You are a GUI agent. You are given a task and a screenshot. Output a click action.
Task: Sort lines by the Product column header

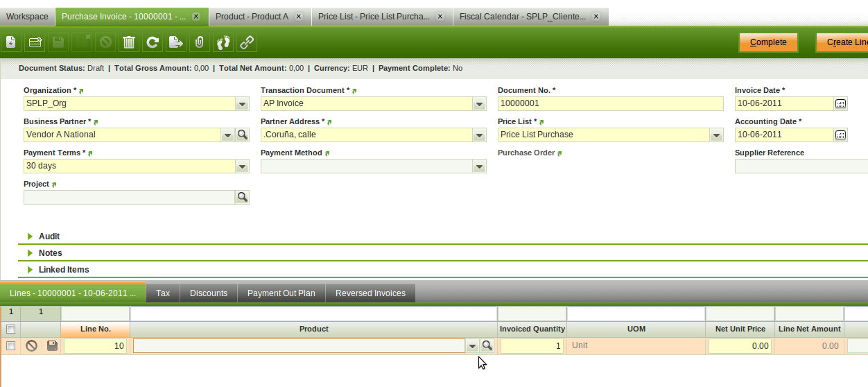pyautogui.click(x=313, y=329)
